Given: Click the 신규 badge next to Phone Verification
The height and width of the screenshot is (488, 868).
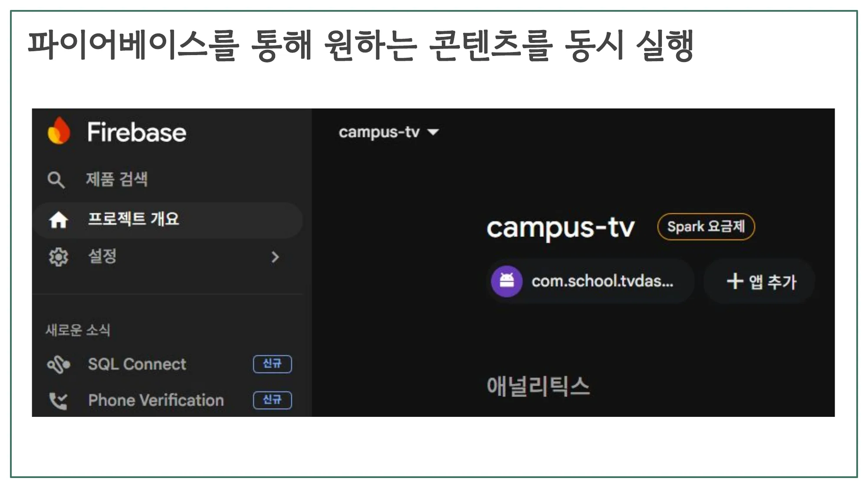Looking at the screenshot, I should (x=273, y=400).
